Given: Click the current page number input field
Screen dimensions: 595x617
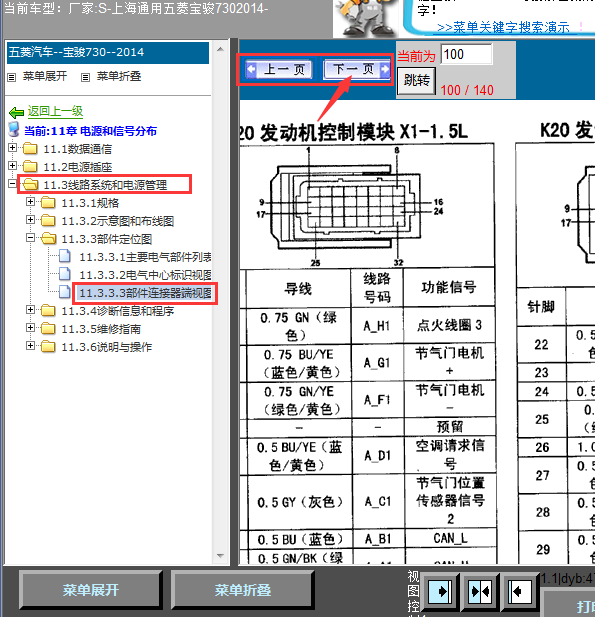Looking at the screenshot, I should 466,54.
